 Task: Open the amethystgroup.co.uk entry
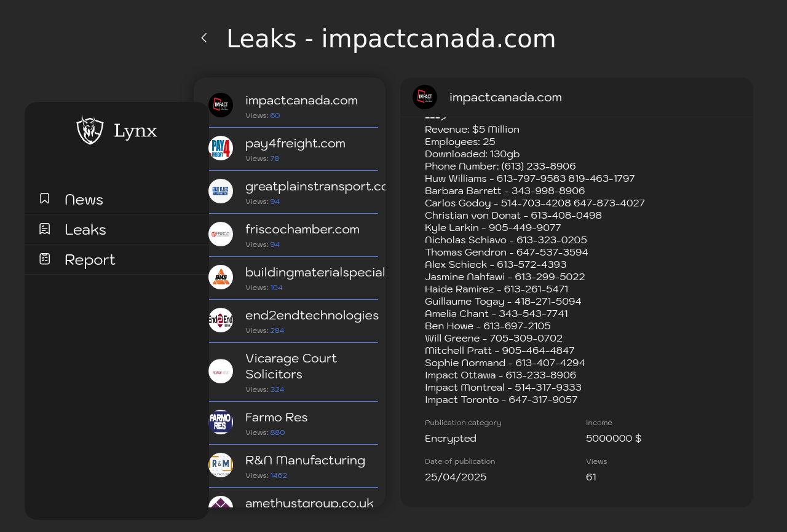click(x=293, y=501)
